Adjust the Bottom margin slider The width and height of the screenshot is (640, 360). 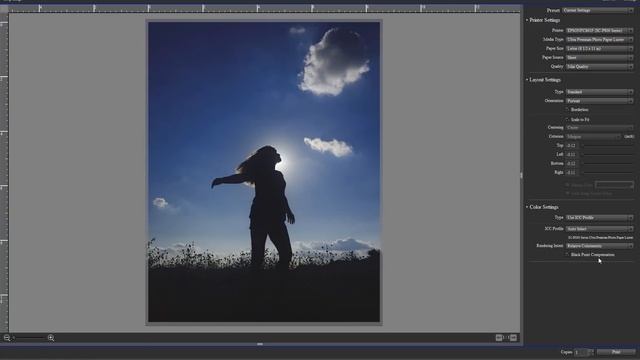607,163
